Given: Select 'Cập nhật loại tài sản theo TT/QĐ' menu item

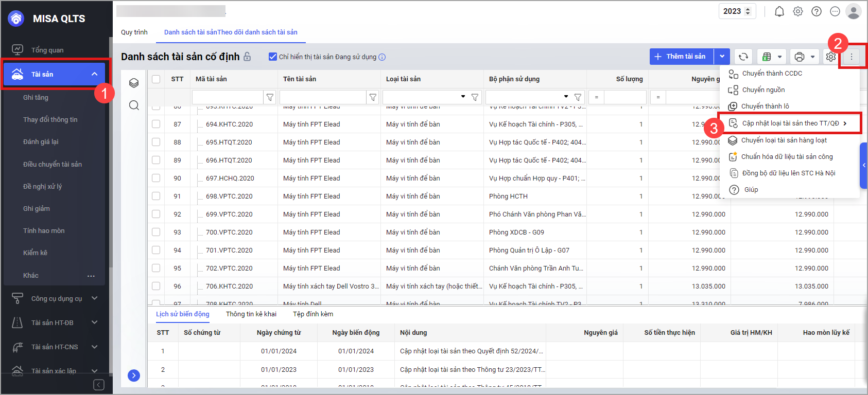Looking at the screenshot, I should pos(790,123).
